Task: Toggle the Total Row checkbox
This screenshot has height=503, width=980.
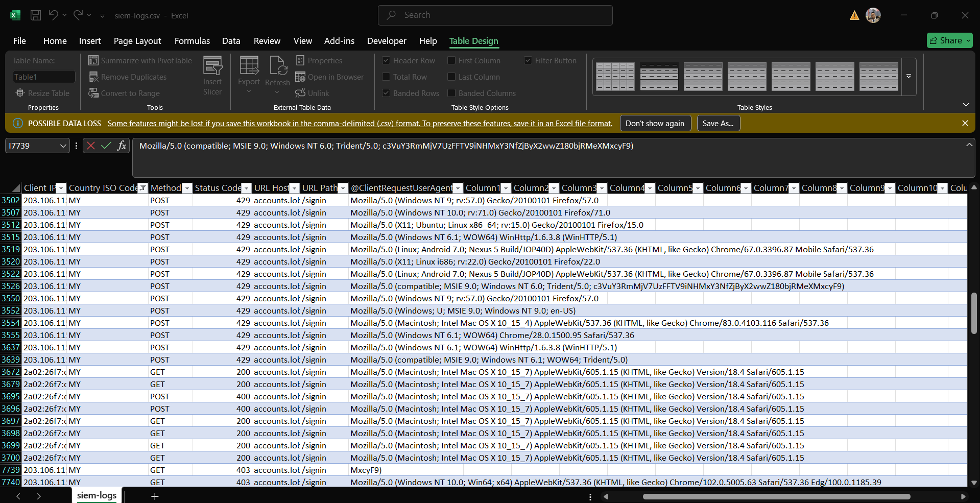Action: pos(387,77)
